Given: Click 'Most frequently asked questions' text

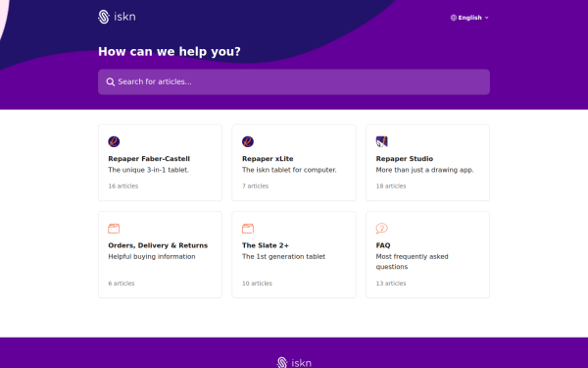Looking at the screenshot, I should click(x=412, y=262).
